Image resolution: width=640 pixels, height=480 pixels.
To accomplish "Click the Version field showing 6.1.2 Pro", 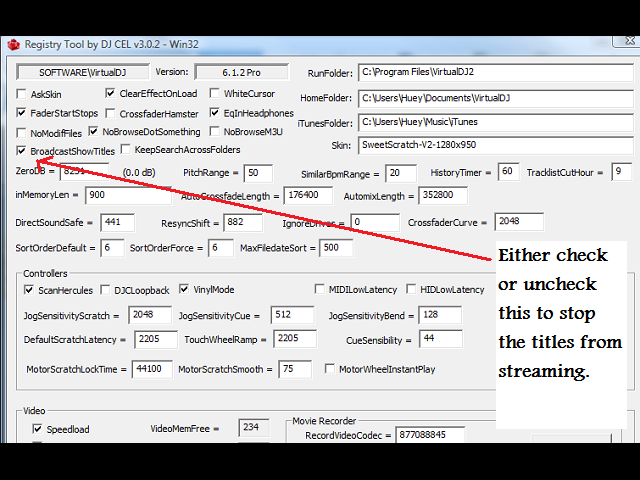I will 242,72.
